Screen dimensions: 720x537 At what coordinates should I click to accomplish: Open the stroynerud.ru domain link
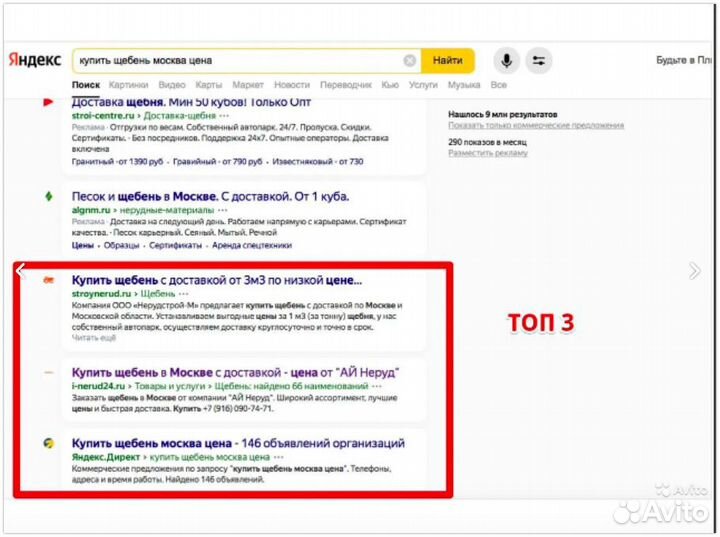[101, 294]
